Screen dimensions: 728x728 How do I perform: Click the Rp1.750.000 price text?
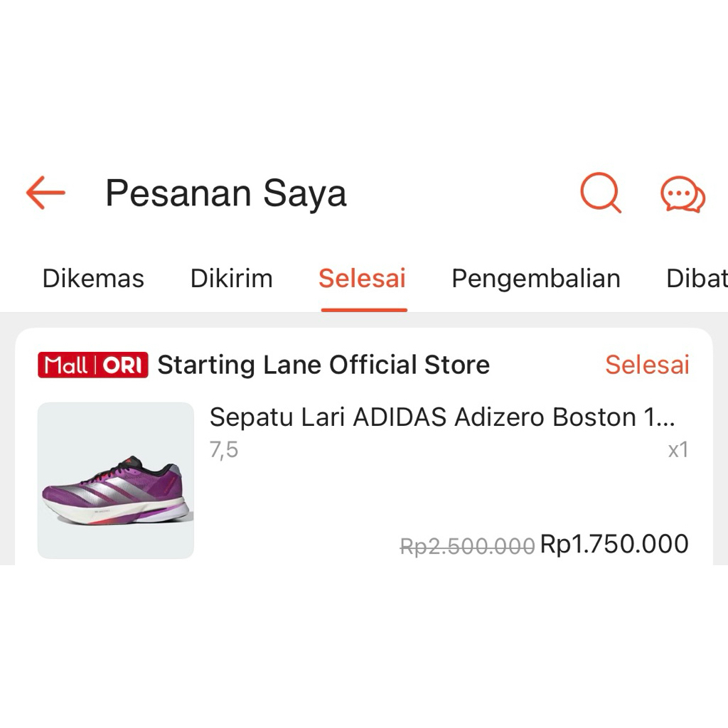pos(614,543)
